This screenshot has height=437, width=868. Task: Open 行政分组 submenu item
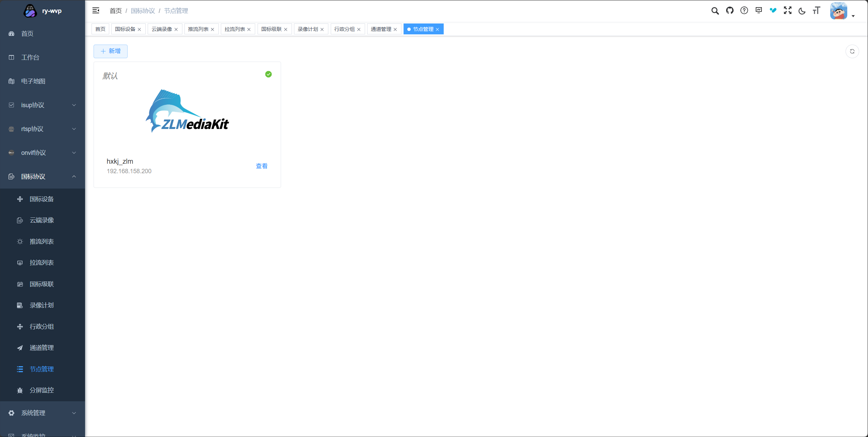coord(43,327)
